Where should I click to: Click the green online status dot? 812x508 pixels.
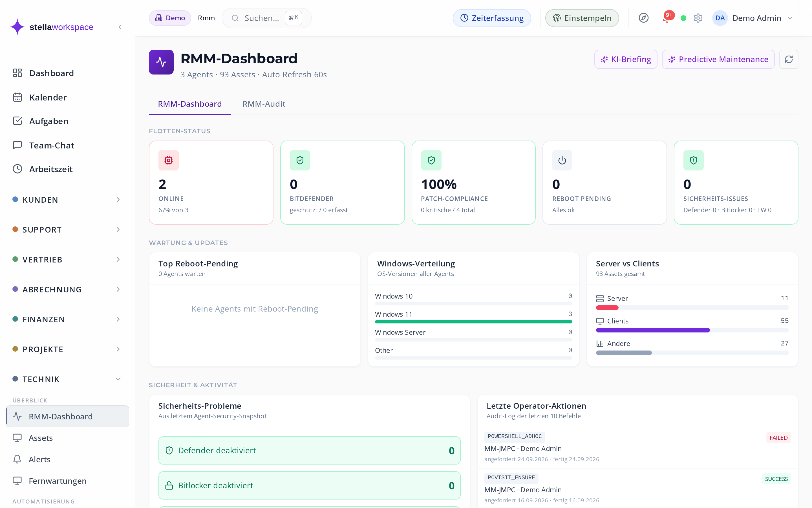pos(683,18)
